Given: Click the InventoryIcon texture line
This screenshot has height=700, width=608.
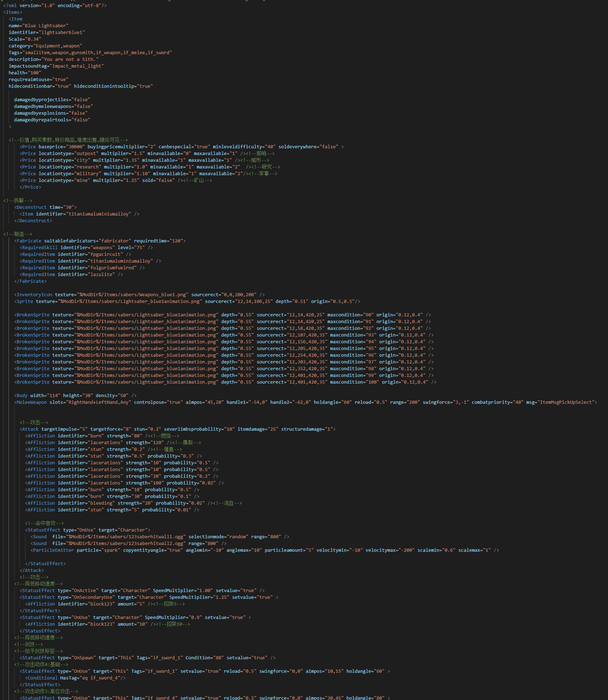Looking at the screenshot, I should pos(140,295).
